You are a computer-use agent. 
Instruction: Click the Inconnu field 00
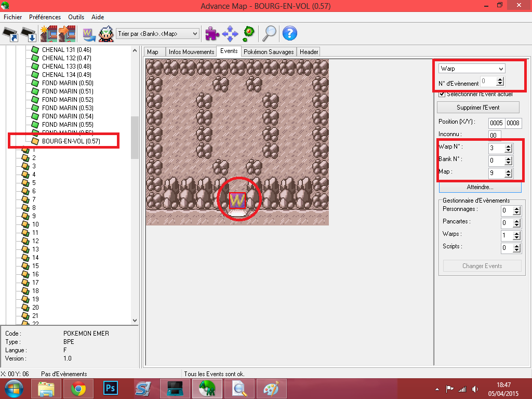pyautogui.click(x=495, y=136)
